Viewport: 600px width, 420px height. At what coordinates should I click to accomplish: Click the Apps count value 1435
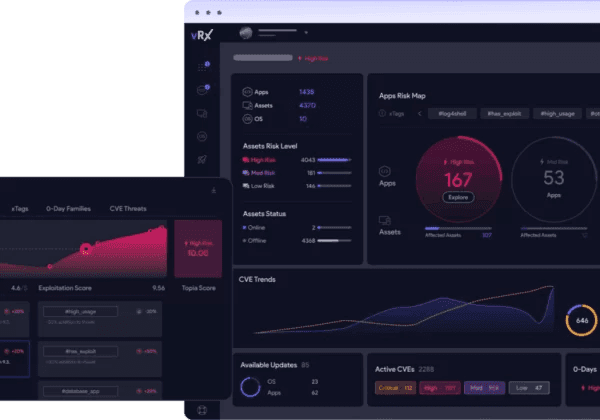[x=307, y=92]
